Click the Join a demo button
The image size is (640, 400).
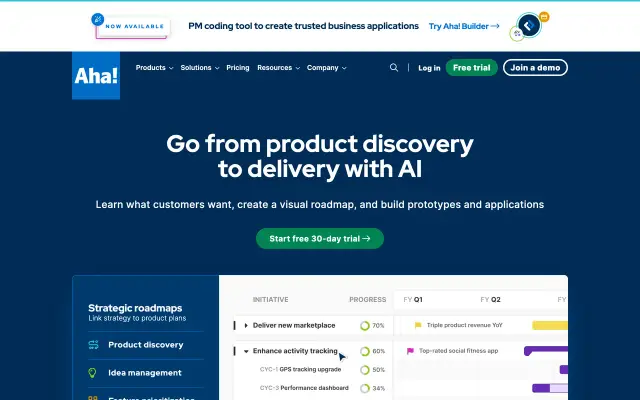[535, 68]
